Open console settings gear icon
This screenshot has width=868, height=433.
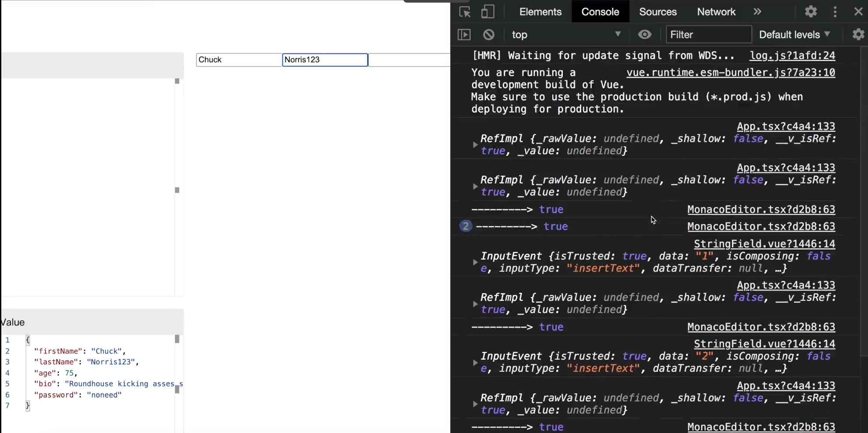click(x=858, y=35)
